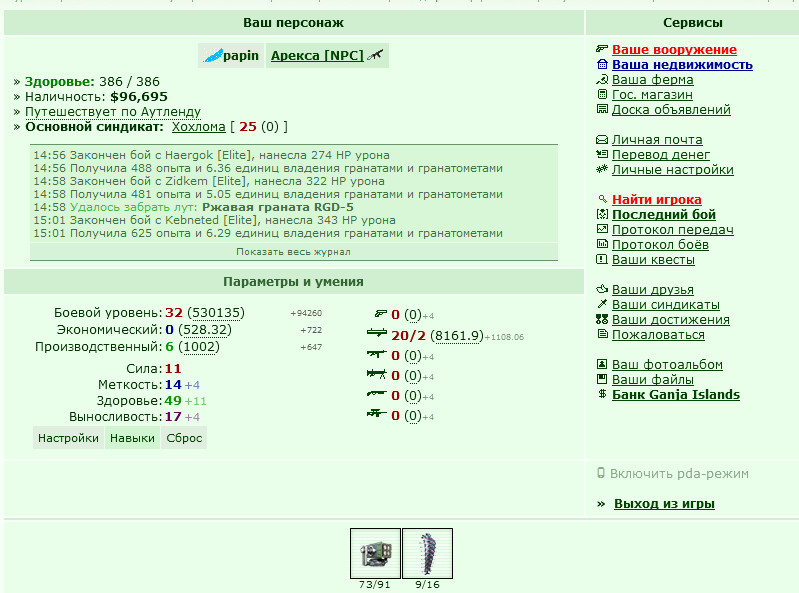
Task: Click the building icon beside Ваша недвижимость
Action: pyautogui.click(x=602, y=65)
